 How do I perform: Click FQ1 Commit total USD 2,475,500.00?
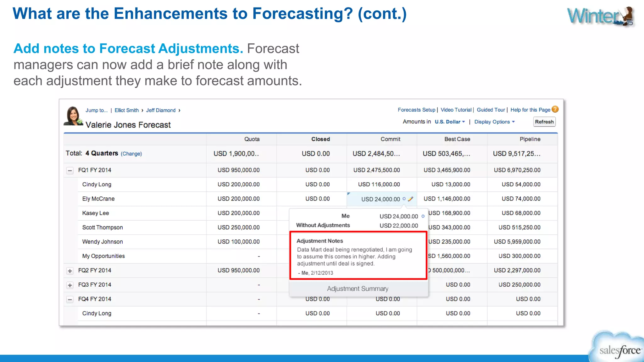point(376,170)
